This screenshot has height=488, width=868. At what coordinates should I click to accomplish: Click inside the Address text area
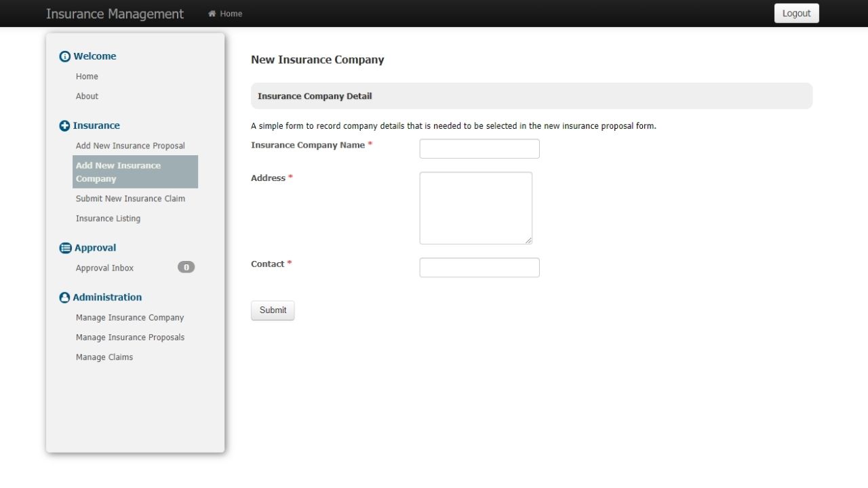pyautogui.click(x=475, y=208)
